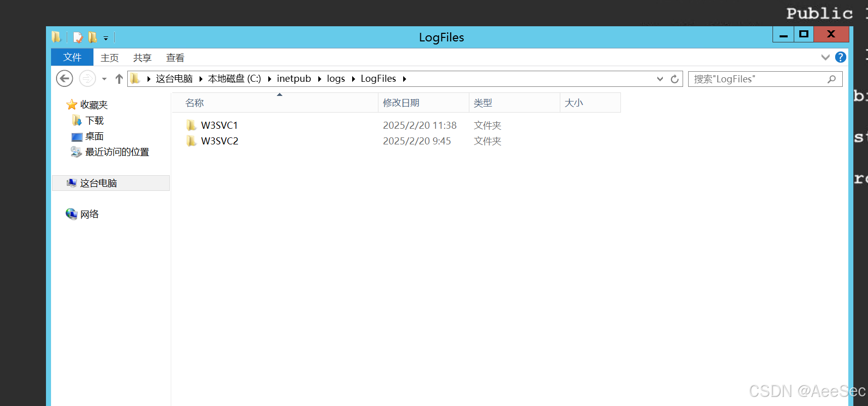Click the folder icon at title bar left
Viewport: 868px width, 406px height.
tap(56, 37)
